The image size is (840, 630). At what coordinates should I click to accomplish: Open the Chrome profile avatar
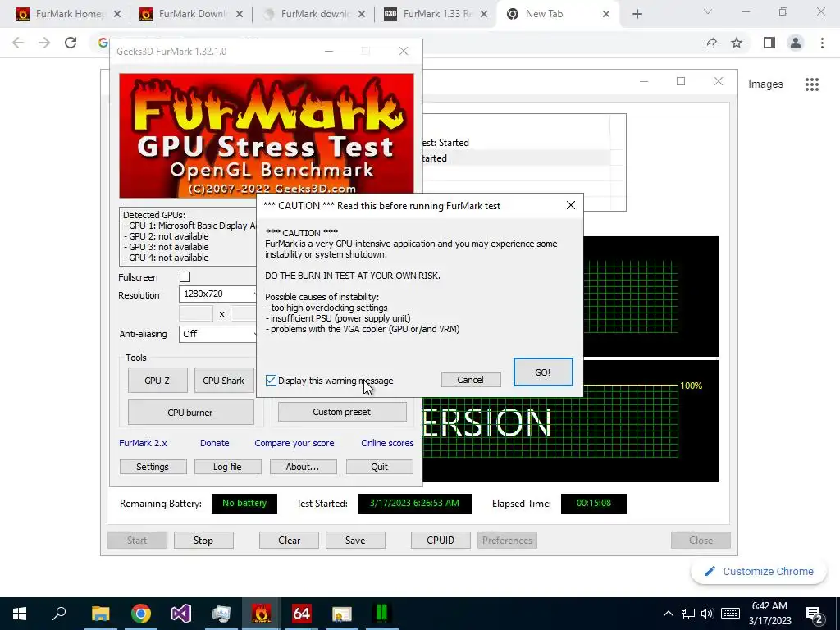tap(796, 43)
